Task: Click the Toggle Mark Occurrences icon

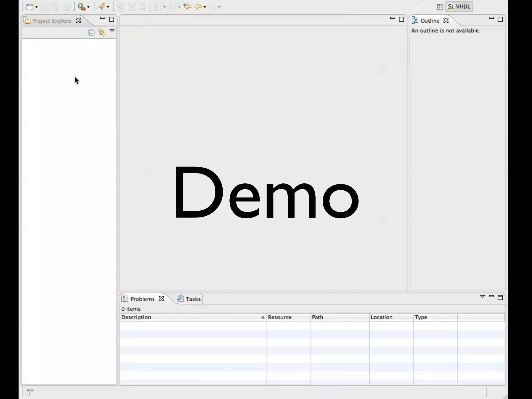Action: coord(143,7)
